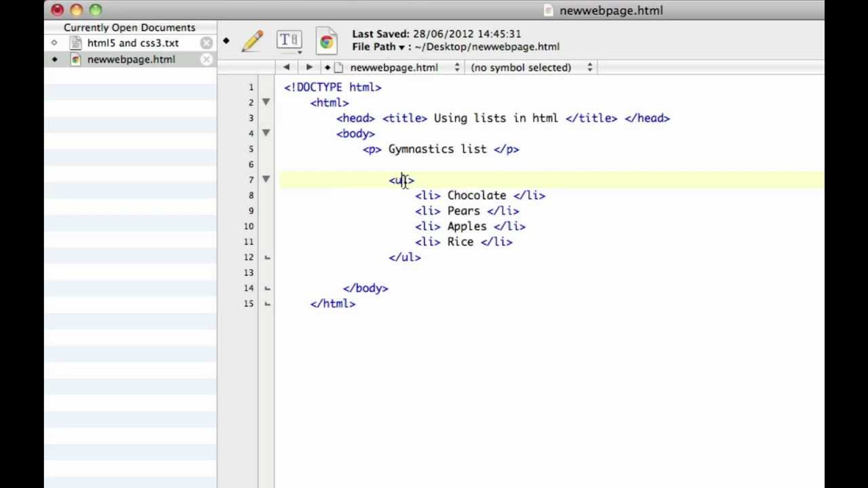The height and width of the screenshot is (488, 868).
Task: Open the Text Options toolbar popup
Action: pyautogui.click(x=289, y=41)
